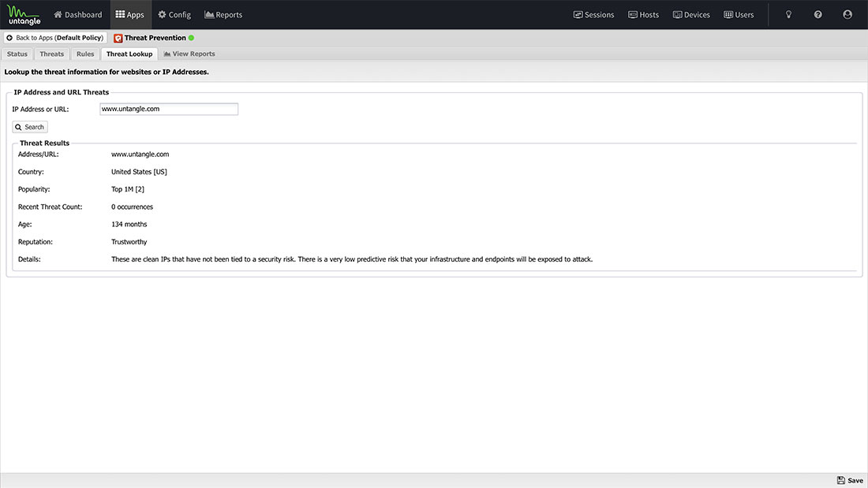Click the Details description text
Viewport: 868px width, 488px height.
coord(352,259)
